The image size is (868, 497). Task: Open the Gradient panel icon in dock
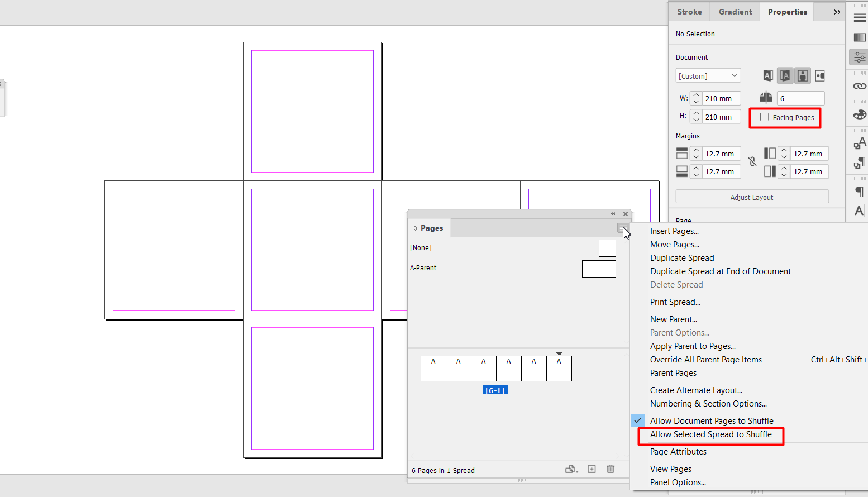coord(860,37)
